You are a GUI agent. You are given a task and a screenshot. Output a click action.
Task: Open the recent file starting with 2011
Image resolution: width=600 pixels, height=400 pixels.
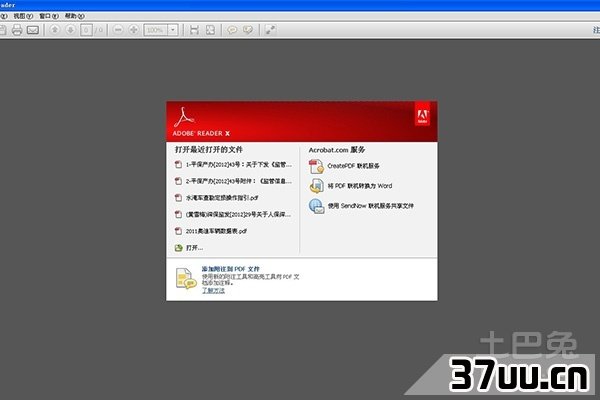[216, 231]
